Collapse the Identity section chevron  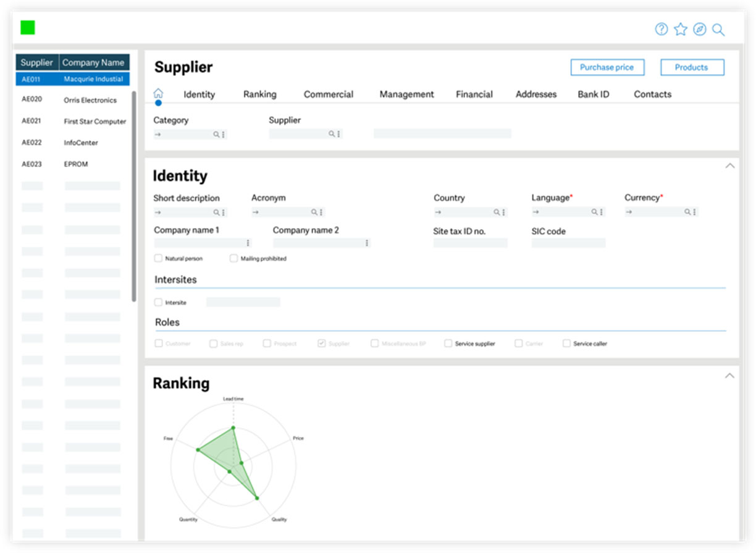(729, 166)
